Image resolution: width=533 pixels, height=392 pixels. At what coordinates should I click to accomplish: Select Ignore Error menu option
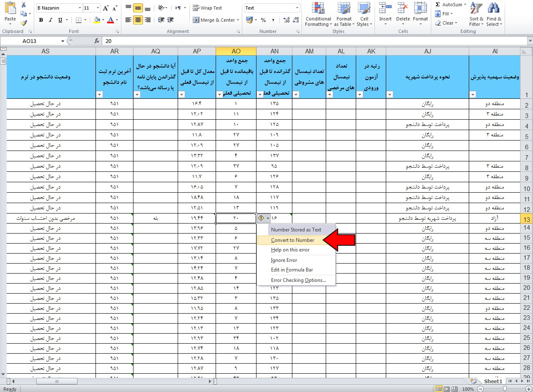(284, 260)
